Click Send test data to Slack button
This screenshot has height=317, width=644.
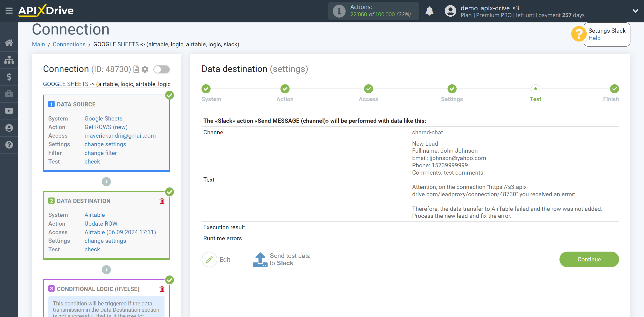click(x=282, y=259)
